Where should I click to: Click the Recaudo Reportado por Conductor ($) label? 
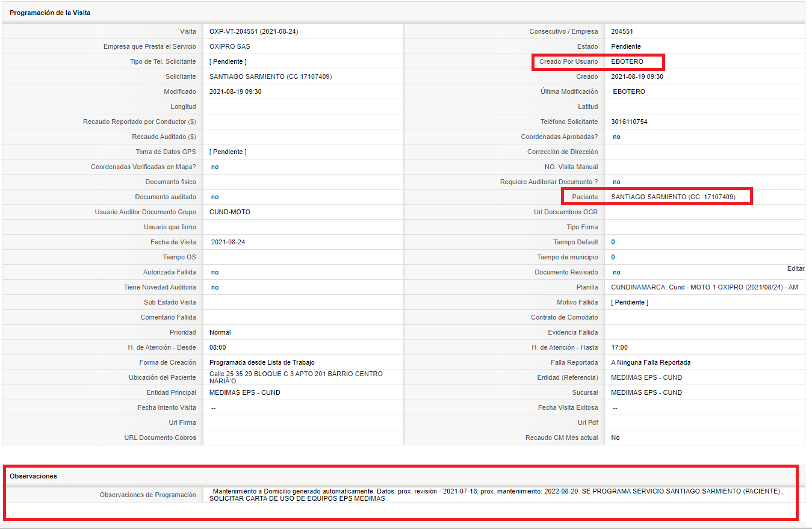pyautogui.click(x=140, y=122)
